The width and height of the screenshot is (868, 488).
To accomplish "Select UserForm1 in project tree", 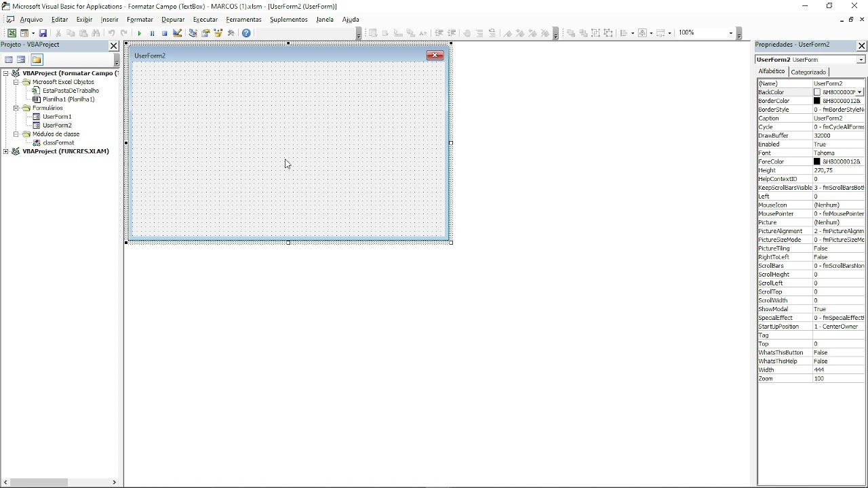I will (57, 117).
